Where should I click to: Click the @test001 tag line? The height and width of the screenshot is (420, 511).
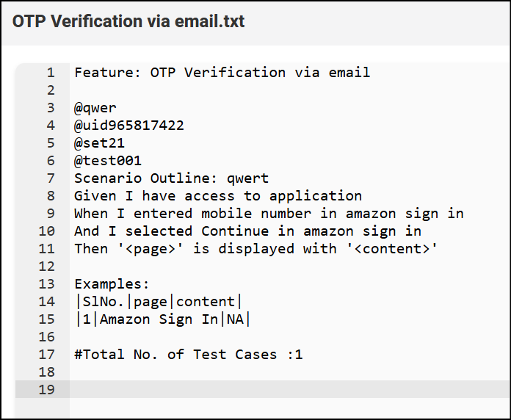(108, 161)
